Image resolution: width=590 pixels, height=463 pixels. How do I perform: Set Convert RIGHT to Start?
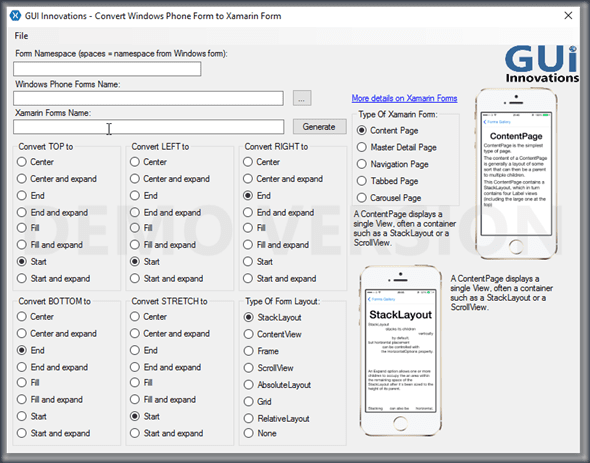click(x=258, y=262)
